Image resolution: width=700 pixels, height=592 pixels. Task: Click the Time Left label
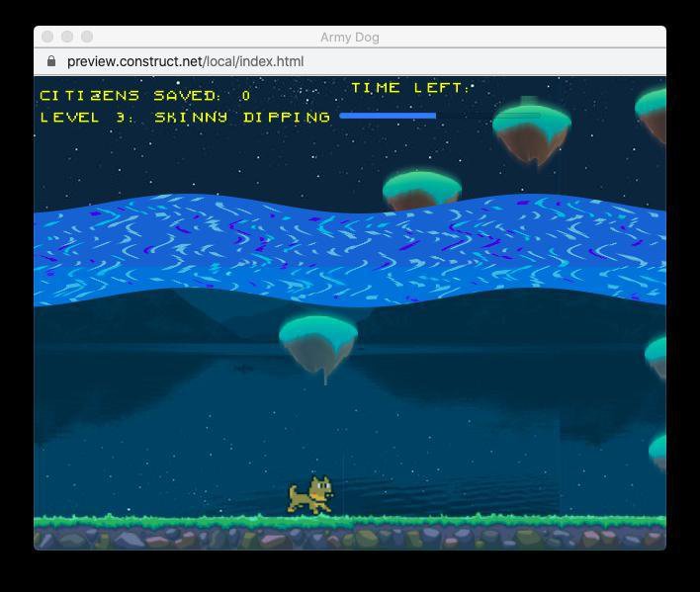coord(410,87)
